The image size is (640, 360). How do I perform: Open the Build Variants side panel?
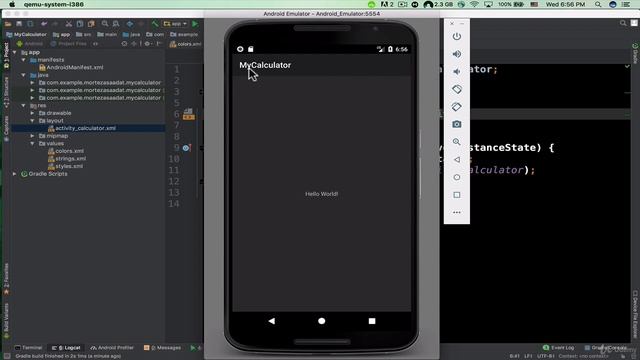pos(6,321)
